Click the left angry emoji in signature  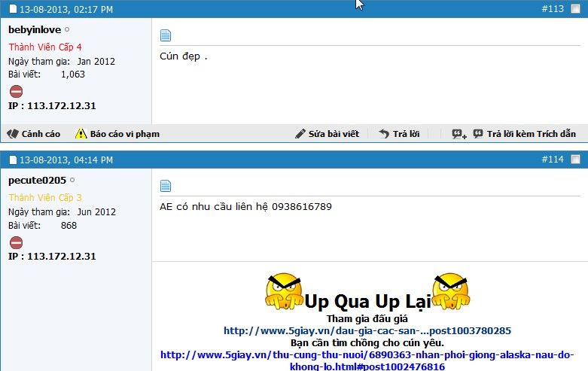point(284,292)
